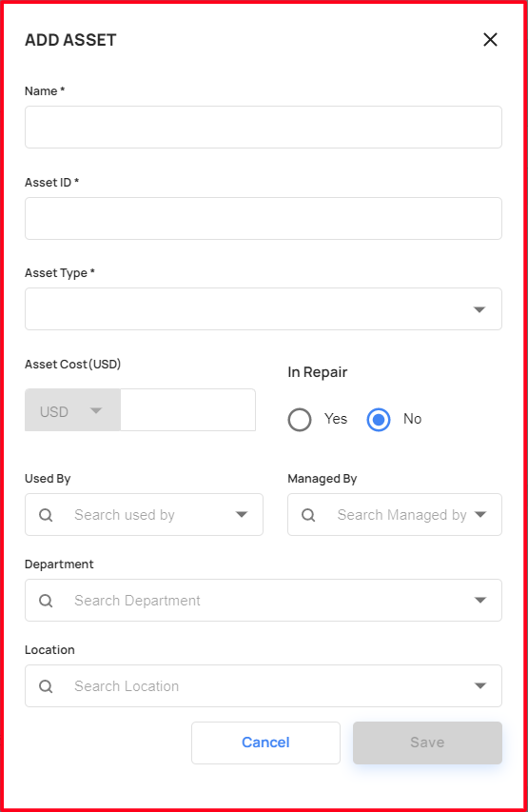
Task: Expand the Location dropdown arrow
Action: click(480, 685)
